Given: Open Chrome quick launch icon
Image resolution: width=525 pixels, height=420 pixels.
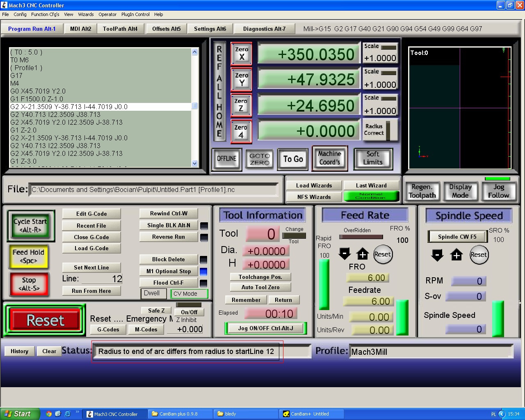Looking at the screenshot, I should click(49, 414).
